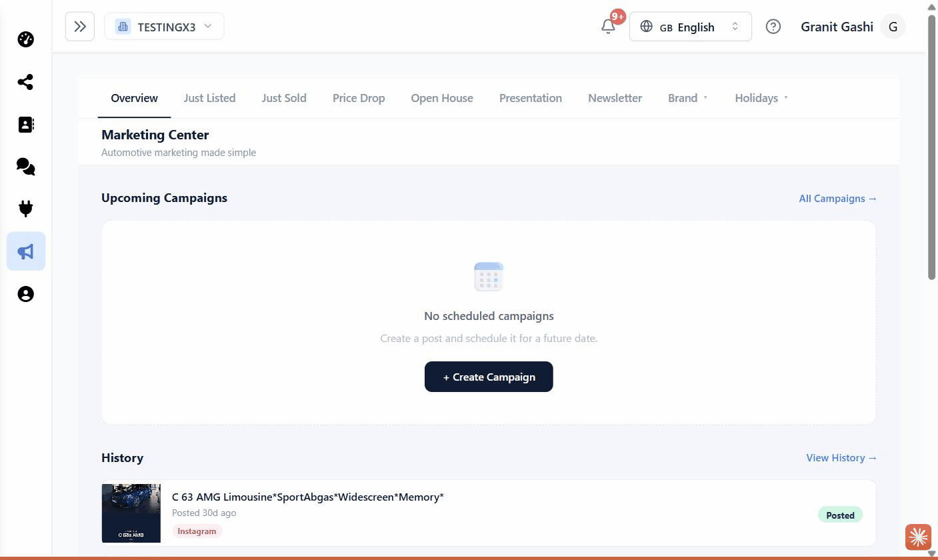Open the contacts book sidebar icon
This screenshot has height=560, width=938.
tap(25, 125)
